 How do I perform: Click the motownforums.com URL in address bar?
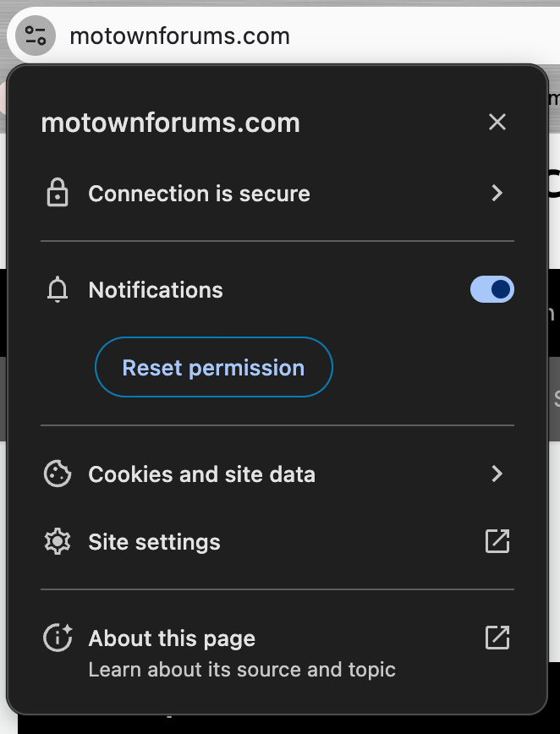179,36
